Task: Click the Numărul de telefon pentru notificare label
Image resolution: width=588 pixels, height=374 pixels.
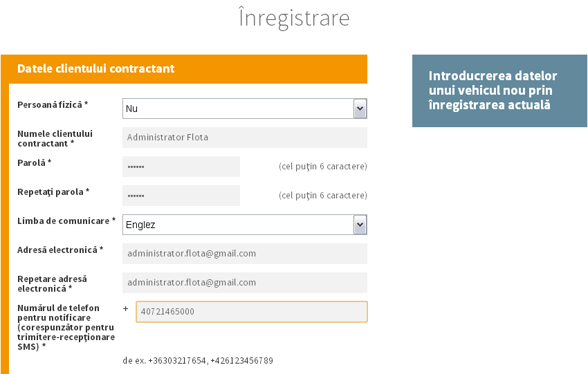Action: coord(65,327)
